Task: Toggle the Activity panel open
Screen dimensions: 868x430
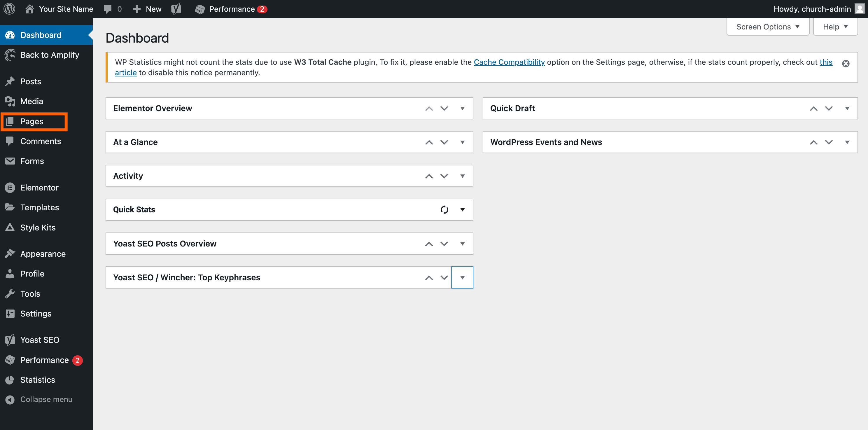Action: coord(462,176)
